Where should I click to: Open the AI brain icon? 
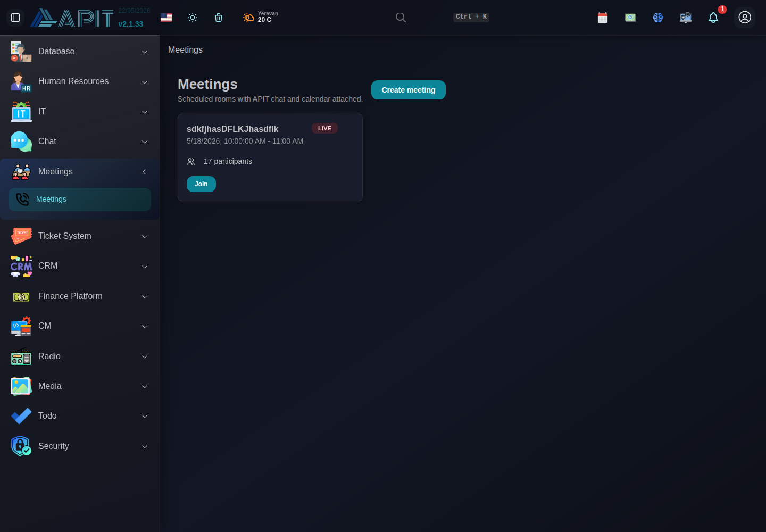coord(658,18)
